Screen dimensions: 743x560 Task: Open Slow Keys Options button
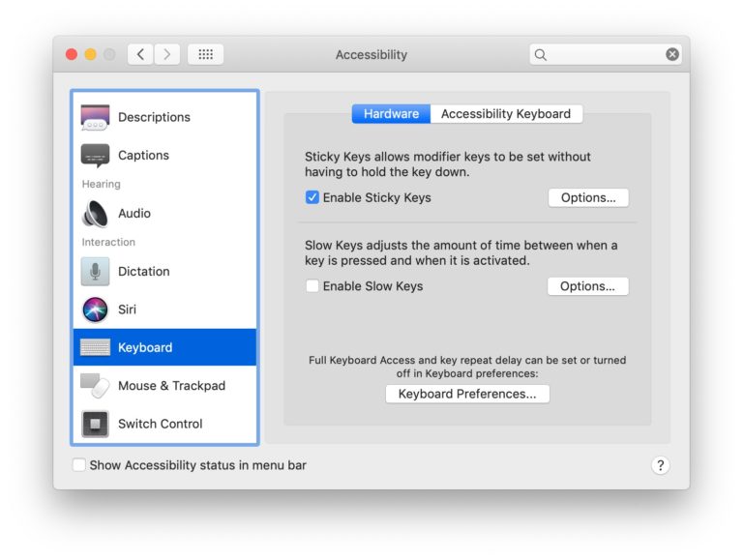coord(587,286)
